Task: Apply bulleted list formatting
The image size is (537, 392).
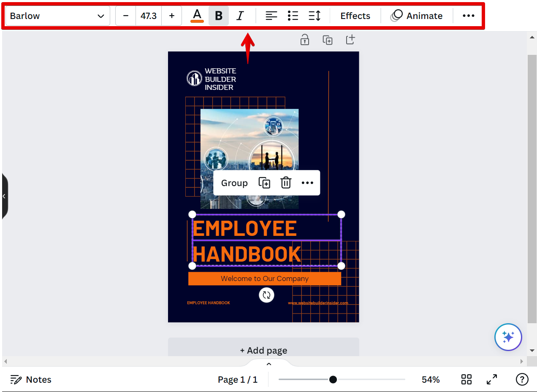Action: pos(293,16)
